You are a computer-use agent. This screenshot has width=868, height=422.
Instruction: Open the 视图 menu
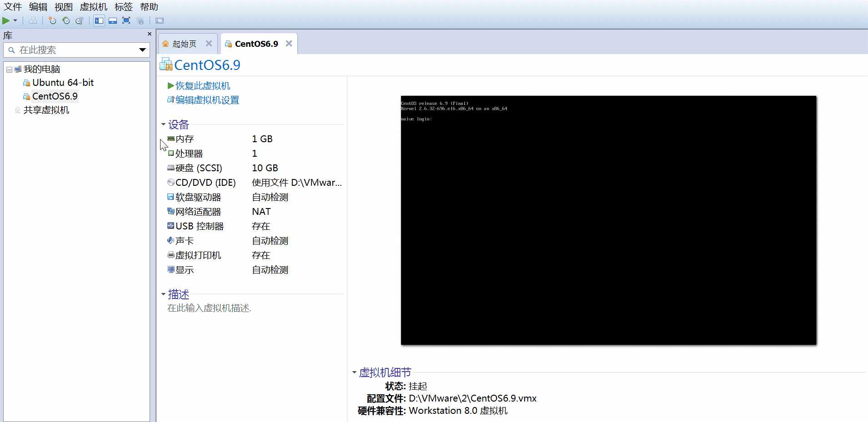click(64, 7)
